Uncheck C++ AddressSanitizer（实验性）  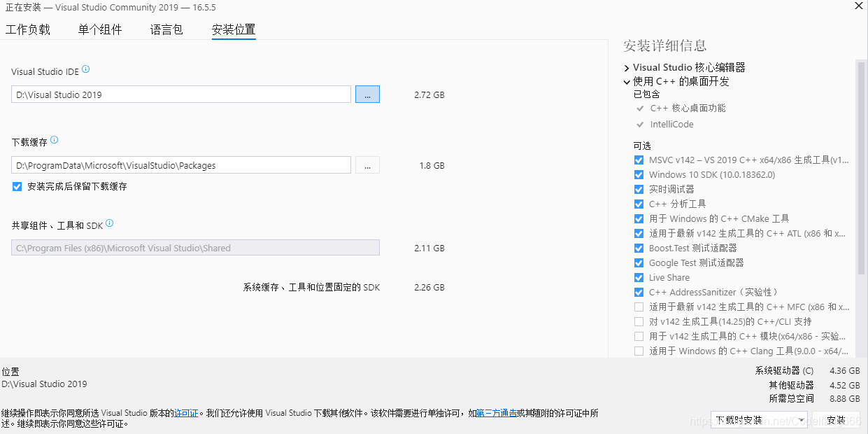[x=639, y=293]
